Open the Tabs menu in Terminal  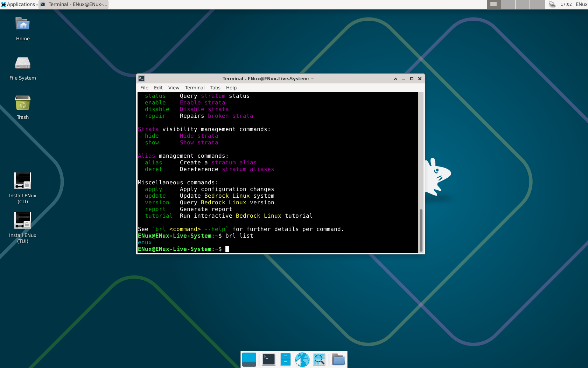[215, 88]
